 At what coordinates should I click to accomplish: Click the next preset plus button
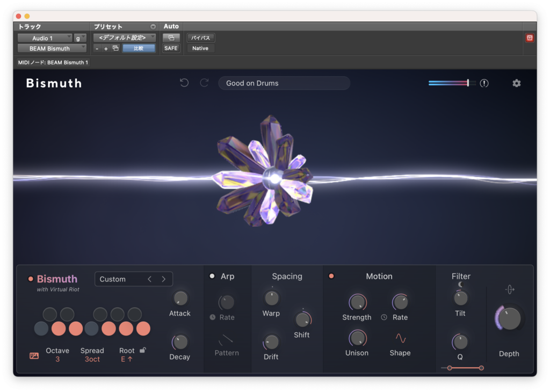click(x=106, y=49)
